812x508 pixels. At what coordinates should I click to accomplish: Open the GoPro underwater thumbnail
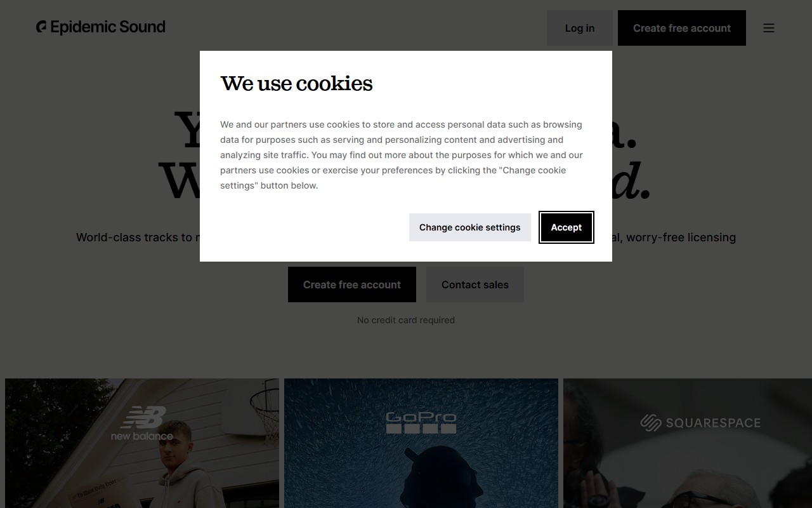(421, 443)
